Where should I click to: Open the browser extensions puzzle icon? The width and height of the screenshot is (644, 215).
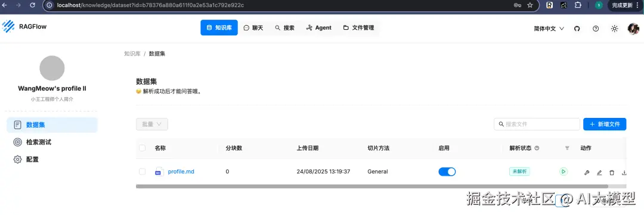[578, 5]
